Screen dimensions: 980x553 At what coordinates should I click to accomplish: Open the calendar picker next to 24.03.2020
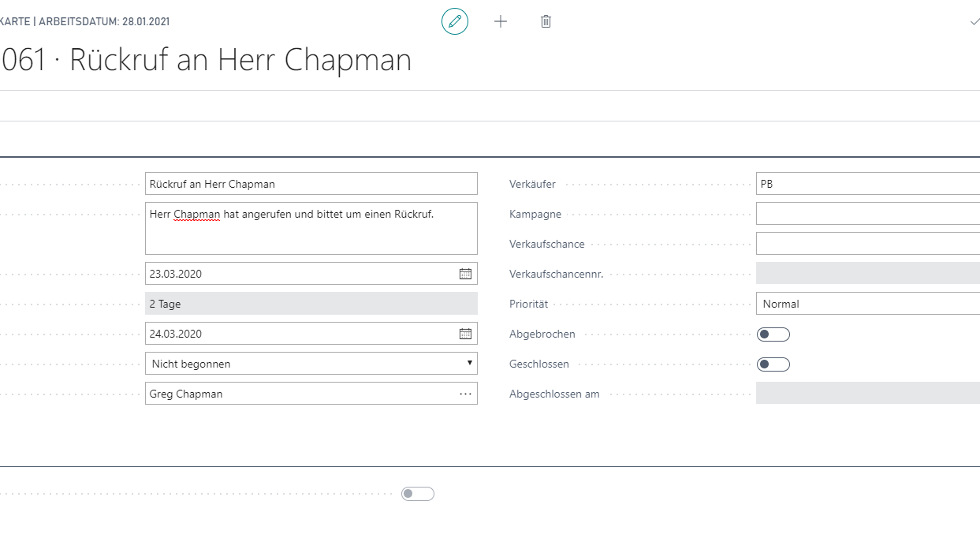(467, 333)
